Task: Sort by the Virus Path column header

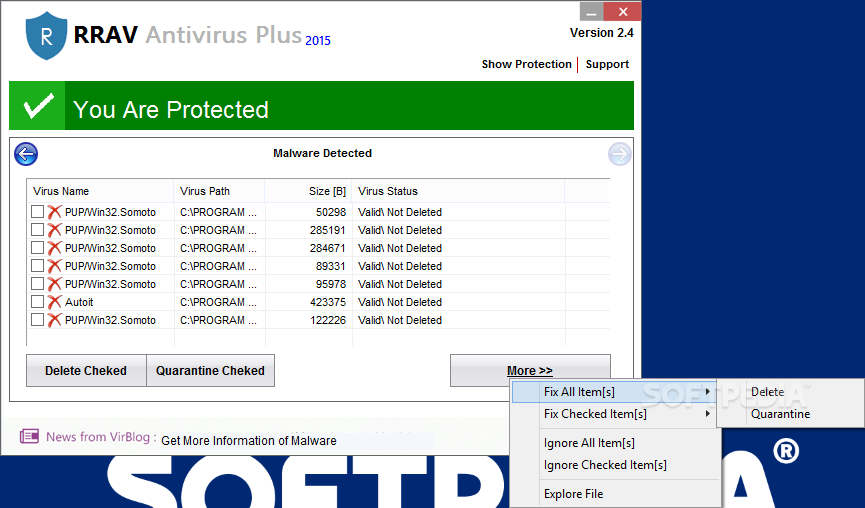Action: [219, 191]
